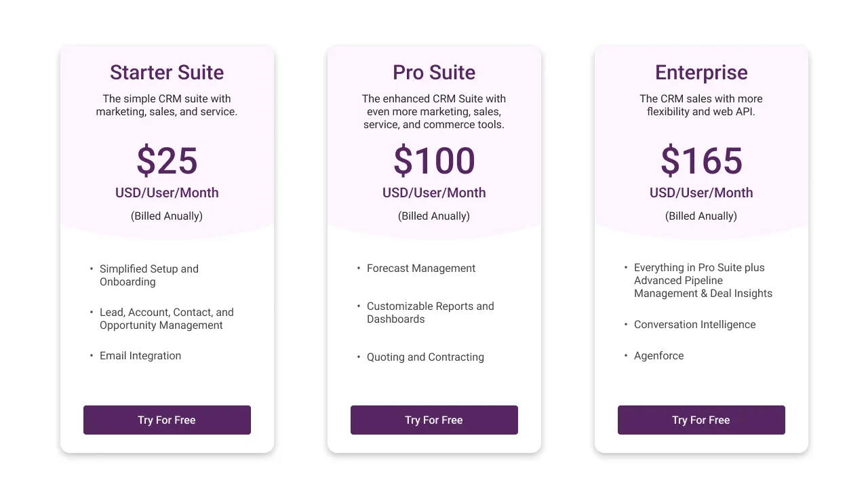This screenshot has width=868, height=499.
Task: Click USD/User/Month under the Enterprise price
Action: click(x=701, y=193)
